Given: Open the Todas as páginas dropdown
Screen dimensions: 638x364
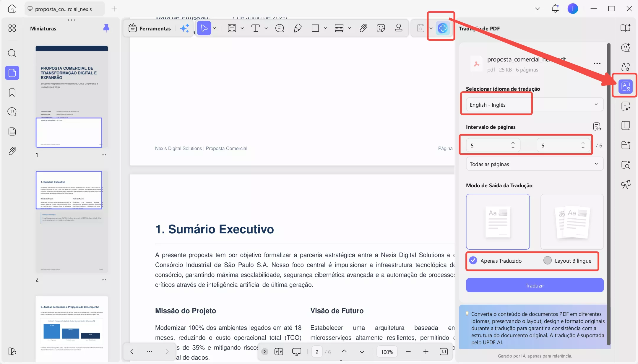Looking at the screenshot, I should 535,164.
